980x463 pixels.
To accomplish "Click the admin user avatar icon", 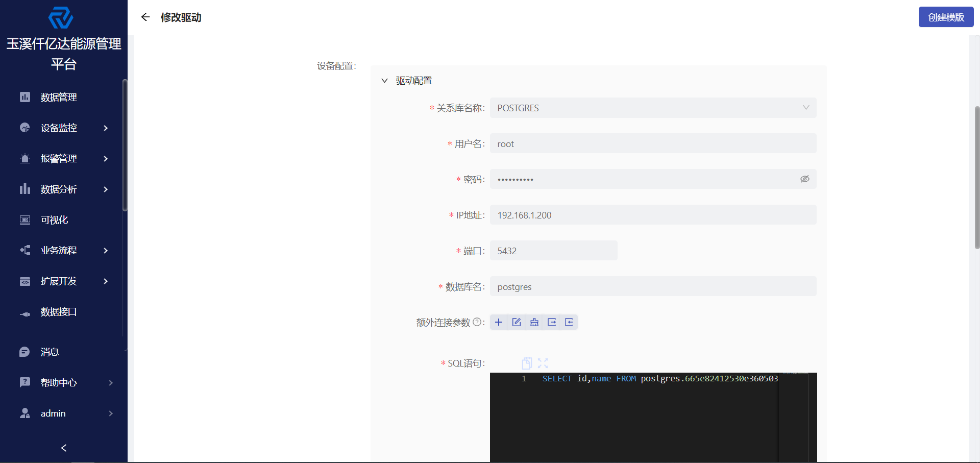I will (24, 413).
